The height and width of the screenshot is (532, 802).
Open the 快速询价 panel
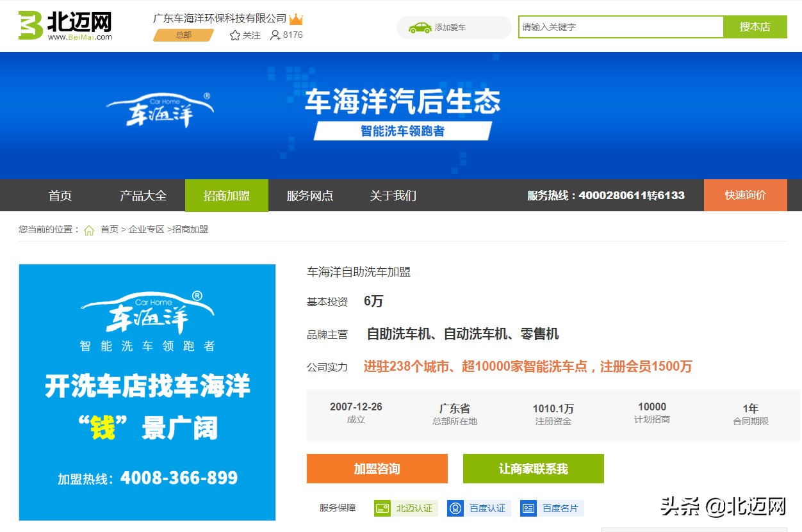(x=745, y=196)
